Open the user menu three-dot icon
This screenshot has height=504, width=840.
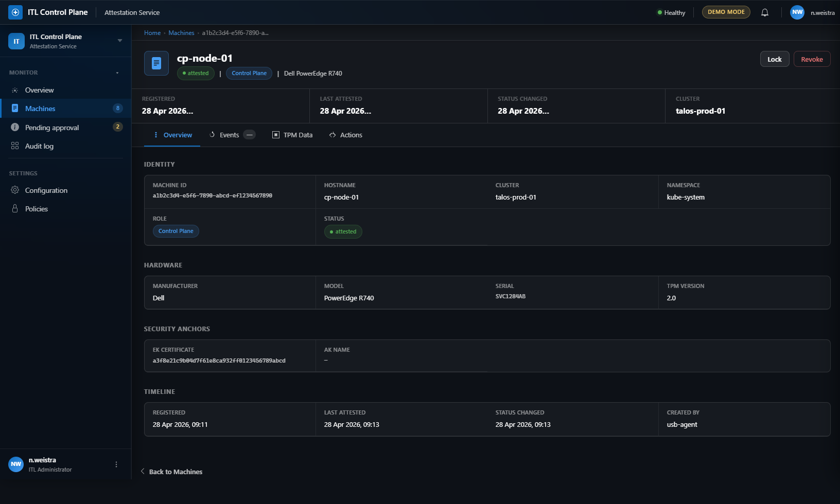(116, 464)
